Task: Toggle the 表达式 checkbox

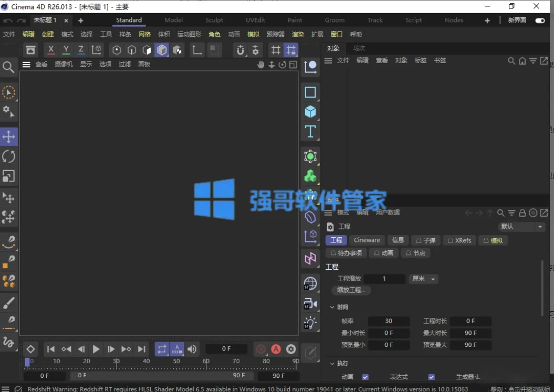Action: (432, 377)
